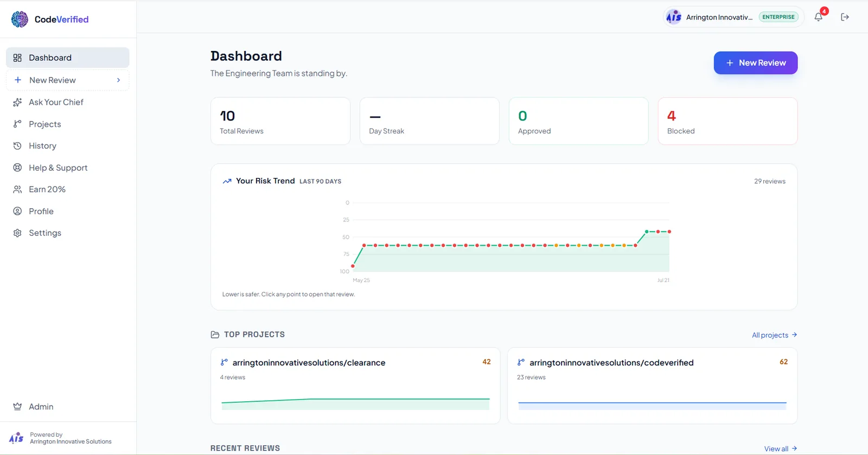Viewport: 868px width, 455px height.
Task: Go to Projects in sidebar
Action: [67, 124]
